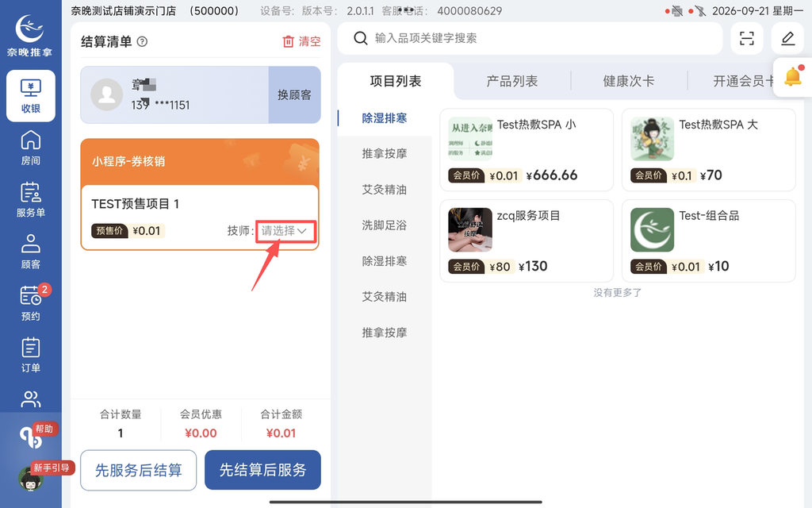The height and width of the screenshot is (508, 812).
Task: Open the 服务单 service order icon
Action: coord(31,199)
